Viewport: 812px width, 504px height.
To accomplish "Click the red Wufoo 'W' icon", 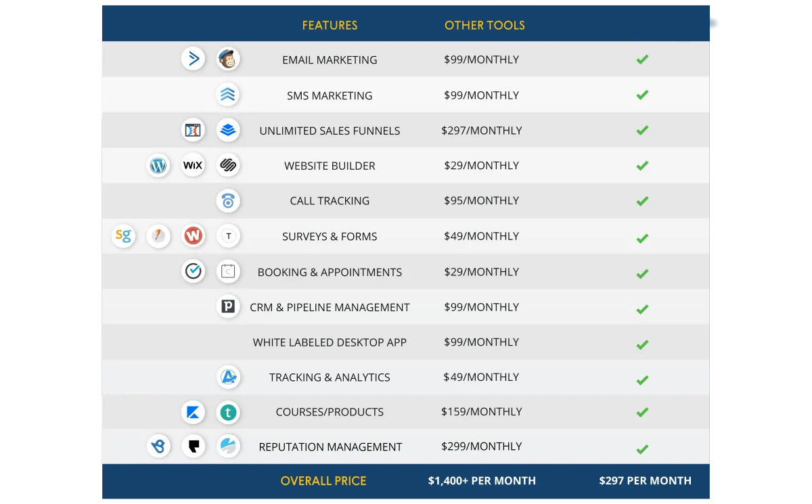I will pyautogui.click(x=194, y=235).
